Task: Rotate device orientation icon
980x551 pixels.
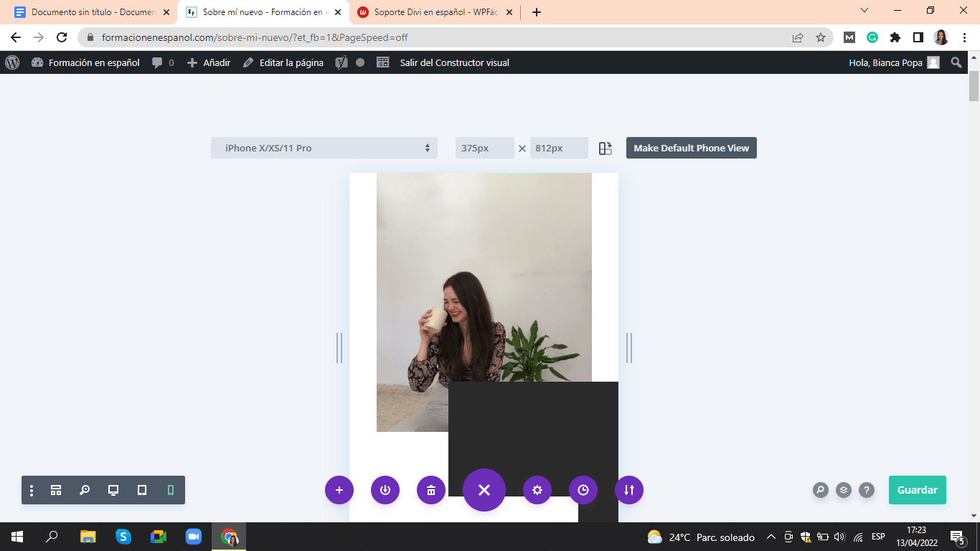Action: (x=606, y=148)
